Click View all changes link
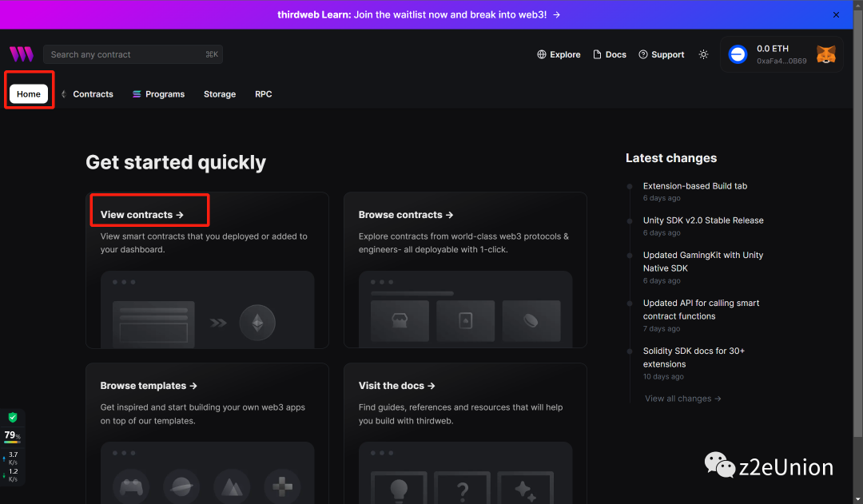 click(682, 398)
